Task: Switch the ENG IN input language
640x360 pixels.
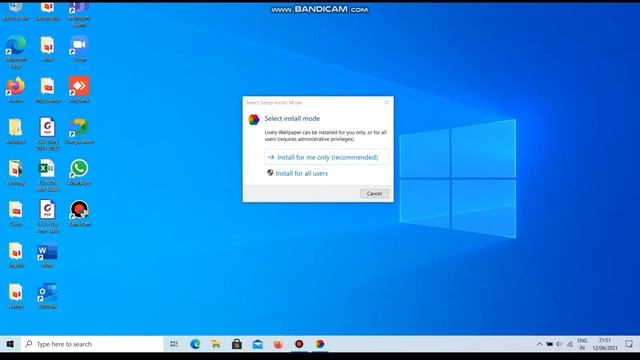Action: tap(582, 344)
